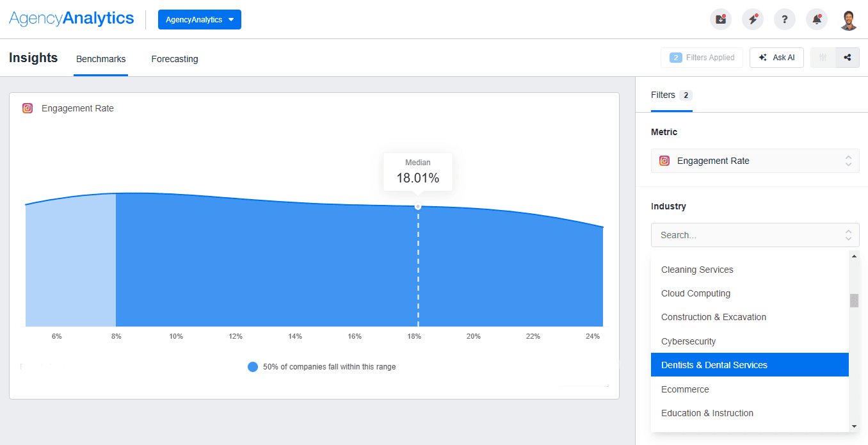Click the 50% of companies legend dot
Screen dimensions: 868x445
pyautogui.click(x=253, y=366)
